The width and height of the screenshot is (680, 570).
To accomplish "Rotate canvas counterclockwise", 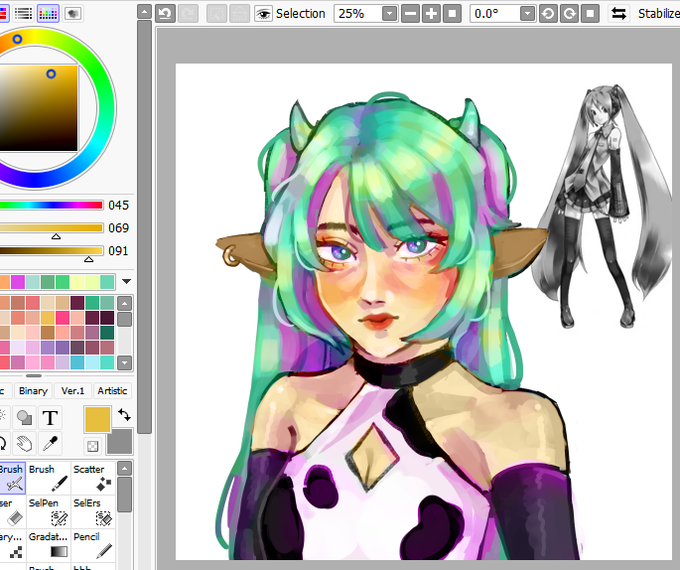I will pyautogui.click(x=548, y=14).
